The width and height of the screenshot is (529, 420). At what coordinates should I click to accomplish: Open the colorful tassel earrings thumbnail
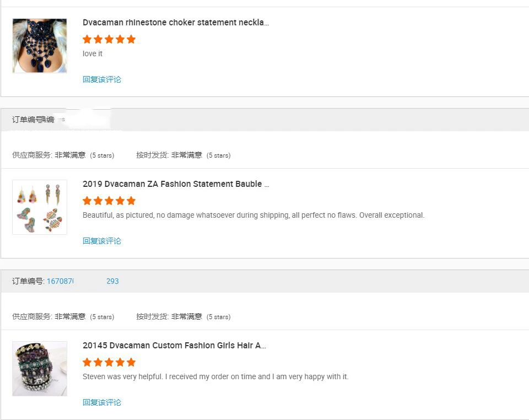coord(40,207)
